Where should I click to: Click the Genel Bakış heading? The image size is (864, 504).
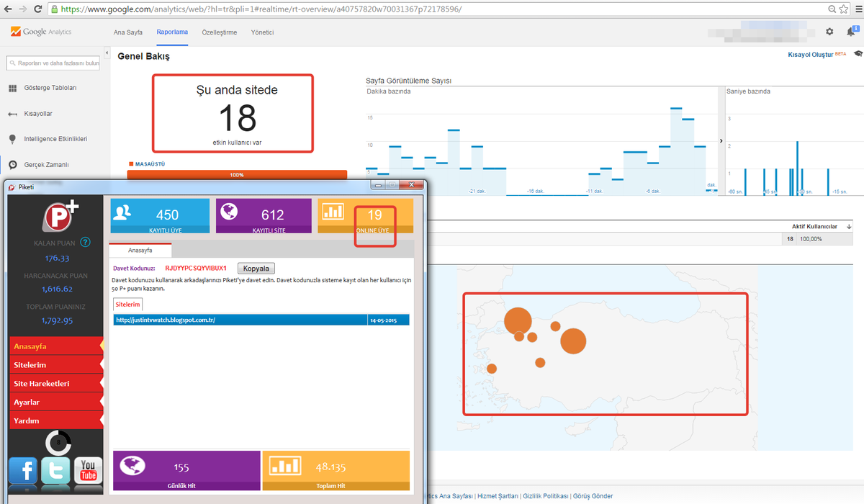tap(144, 56)
